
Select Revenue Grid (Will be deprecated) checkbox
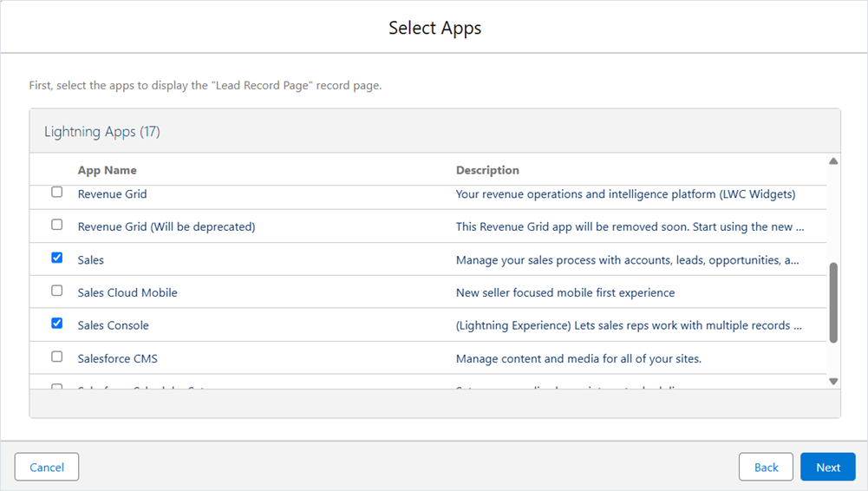point(57,225)
